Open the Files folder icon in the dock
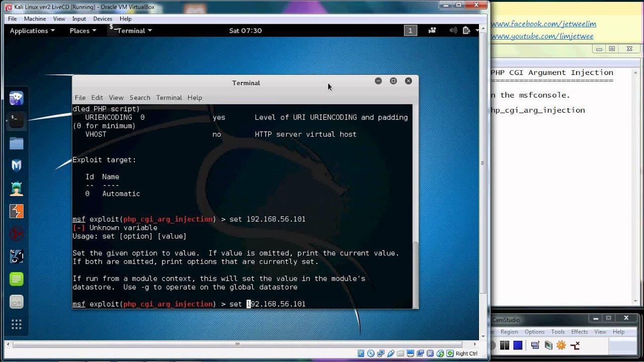Viewport: 644px width, 362px height. pos(16,143)
